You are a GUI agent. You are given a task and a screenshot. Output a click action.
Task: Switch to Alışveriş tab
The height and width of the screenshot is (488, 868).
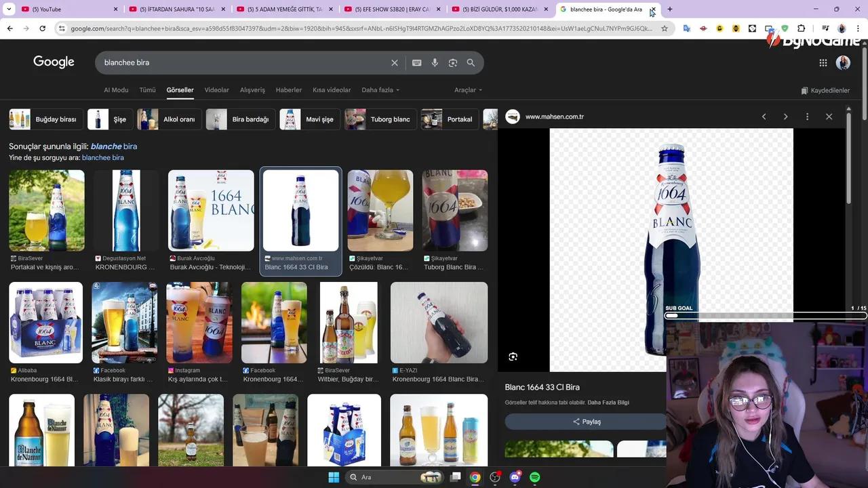[252, 90]
